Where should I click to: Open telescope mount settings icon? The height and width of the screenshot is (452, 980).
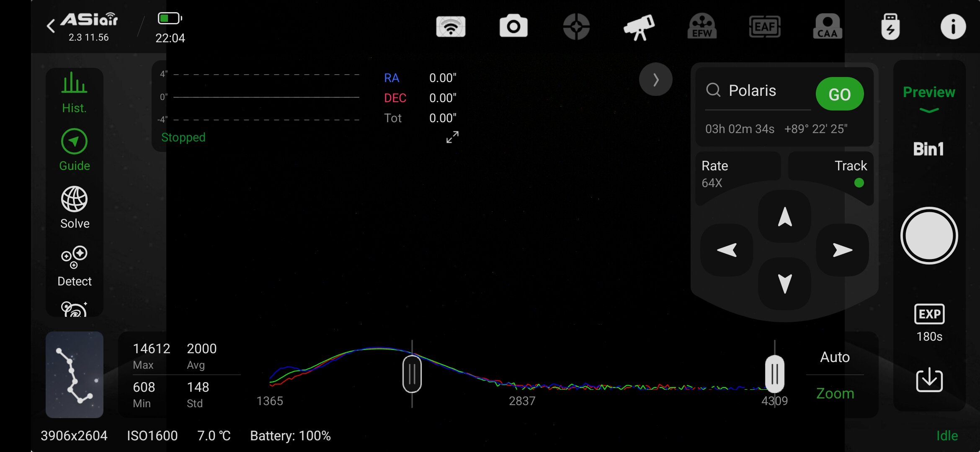(639, 27)
